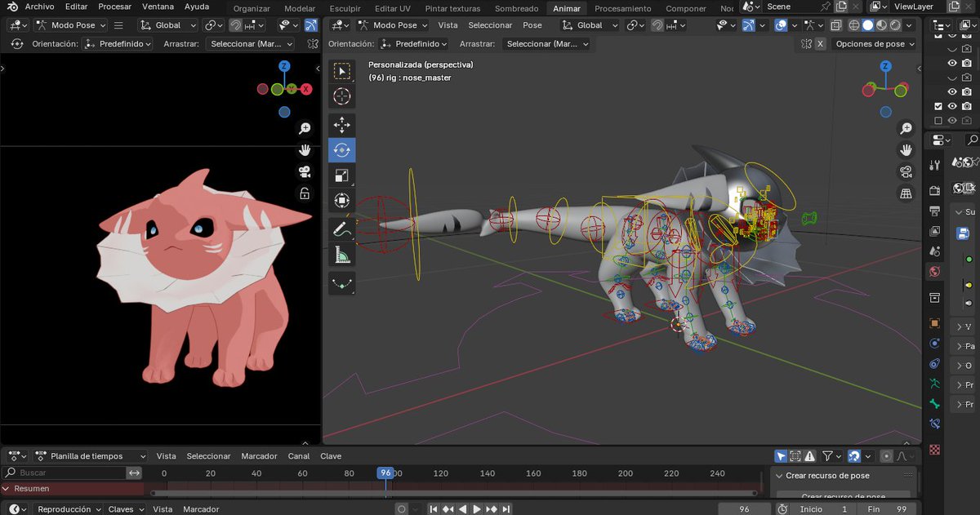
Task: Toggle first eye visibility icon in outliner
Action: pos(951,63)
